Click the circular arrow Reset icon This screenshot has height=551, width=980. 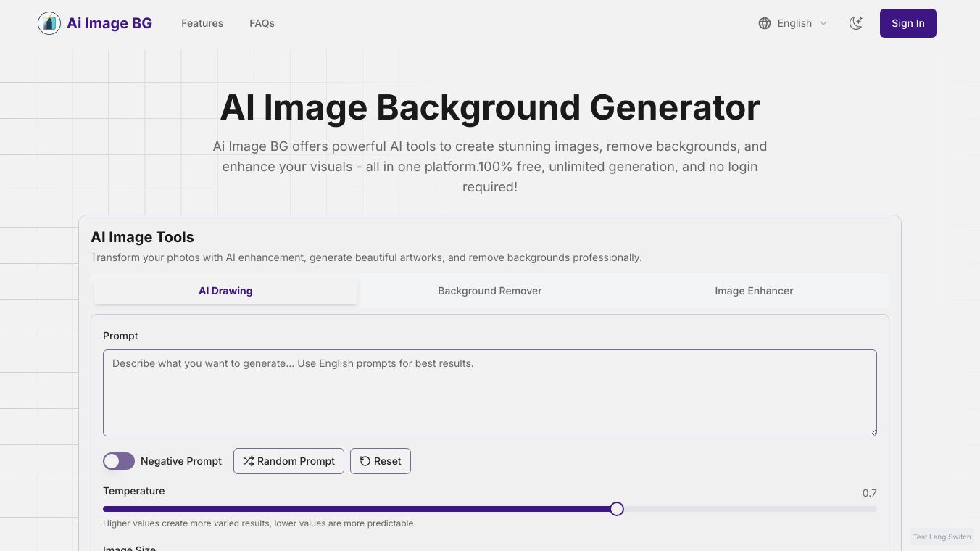point(365,461)
